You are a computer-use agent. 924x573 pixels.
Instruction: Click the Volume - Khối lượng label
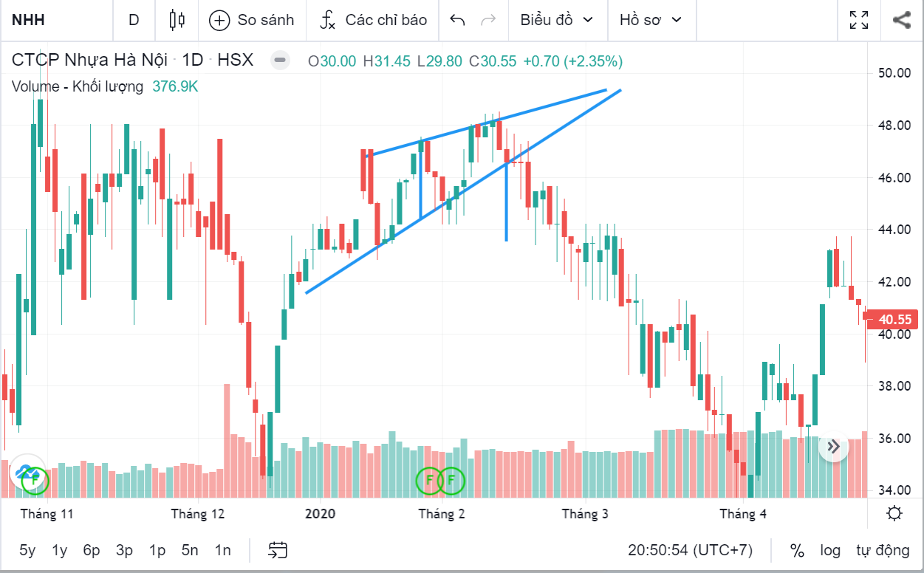coord(78,86)
